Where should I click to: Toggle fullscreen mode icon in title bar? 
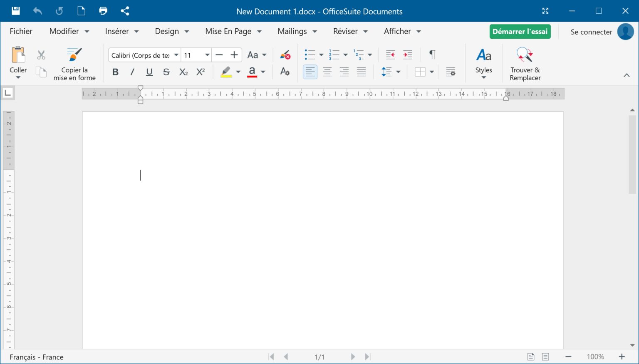click(x=545, y=11)
